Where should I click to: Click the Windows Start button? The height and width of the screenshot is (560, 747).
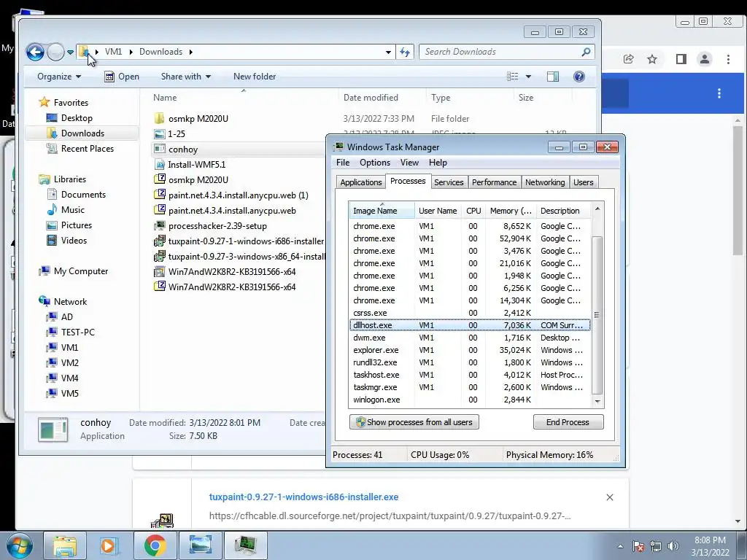(19, 545)
